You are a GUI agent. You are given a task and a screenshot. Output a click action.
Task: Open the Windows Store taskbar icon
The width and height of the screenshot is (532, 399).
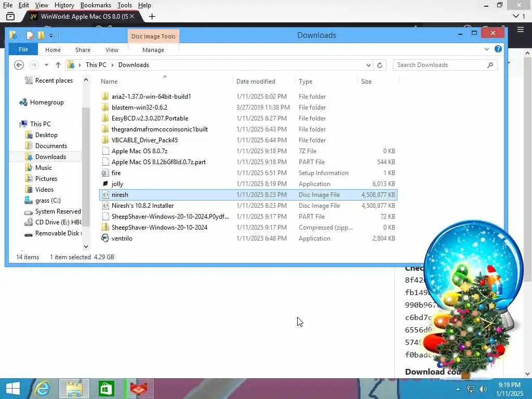click(106, 389)
